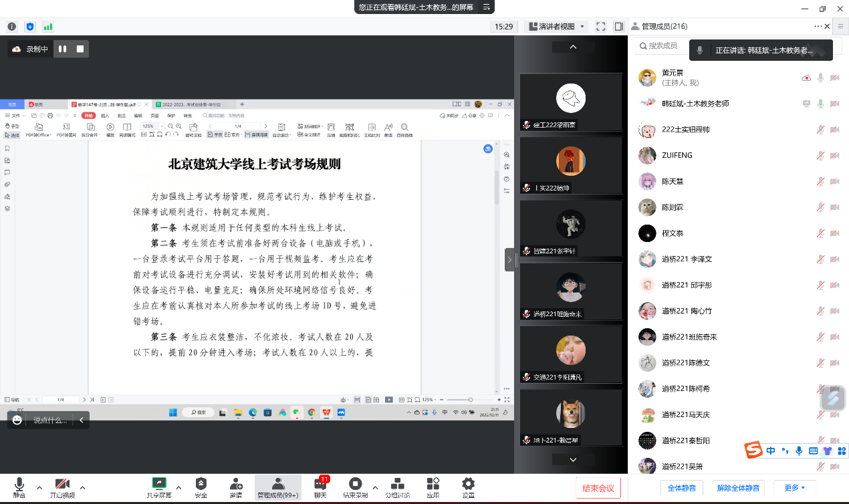Open the 更多 dropdown in members panel
849x504 pixels.
794,488
